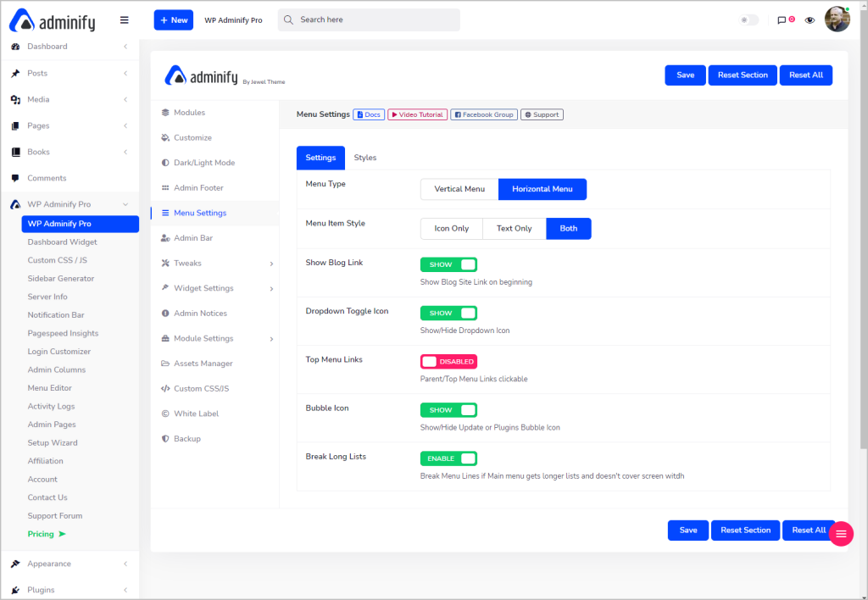Click the Customize paint bucket icon
The width and height of the screenshot is (868, 600).
[165, 137]
